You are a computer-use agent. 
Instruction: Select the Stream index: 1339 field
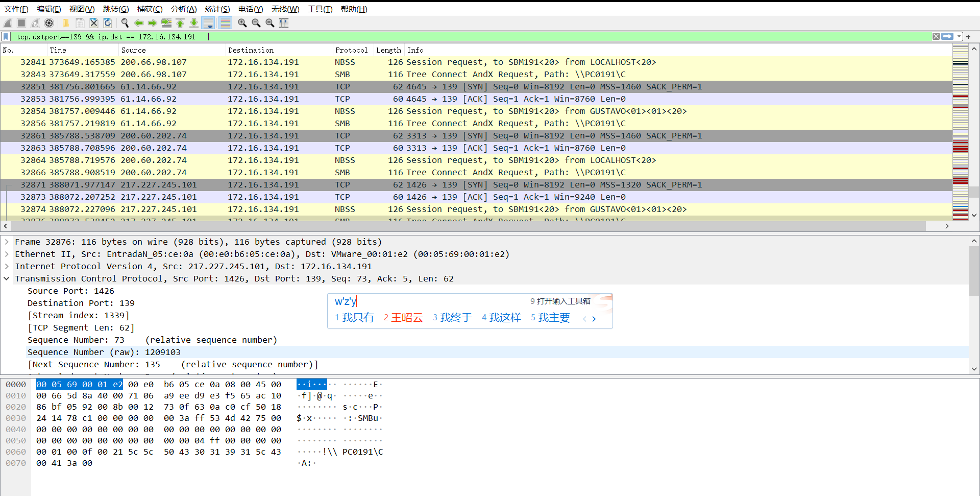[78, 315]
